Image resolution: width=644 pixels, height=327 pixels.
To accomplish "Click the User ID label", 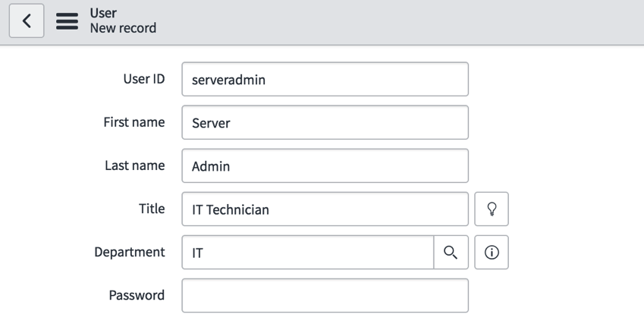I will click(144, 79).
